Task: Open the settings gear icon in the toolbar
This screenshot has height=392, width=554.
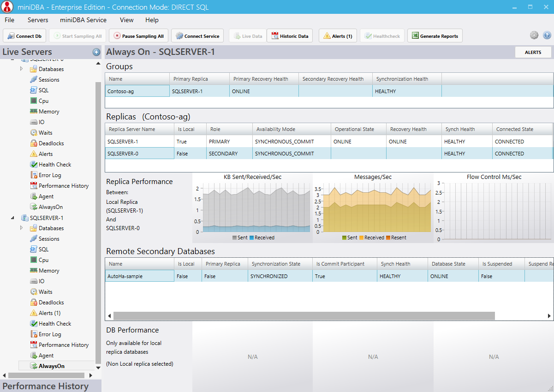Action: pyautogui.click(x=534, y=36)
